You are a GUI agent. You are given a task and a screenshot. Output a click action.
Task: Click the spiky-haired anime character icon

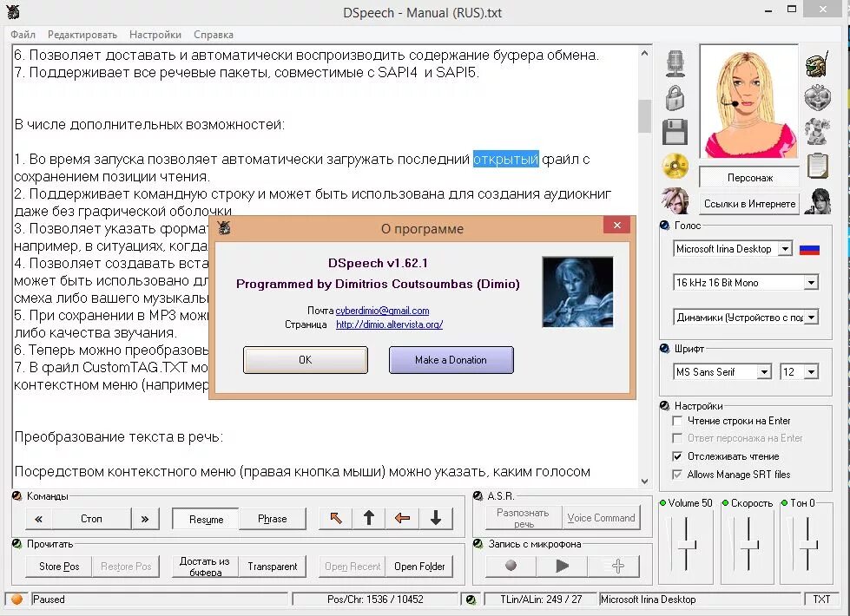(675, 200)
